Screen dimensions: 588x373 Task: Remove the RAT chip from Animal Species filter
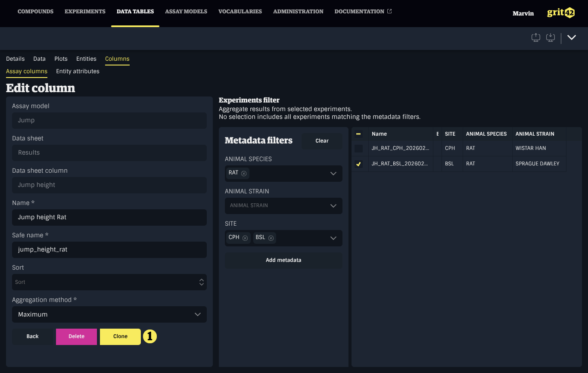tap(244, 173)
